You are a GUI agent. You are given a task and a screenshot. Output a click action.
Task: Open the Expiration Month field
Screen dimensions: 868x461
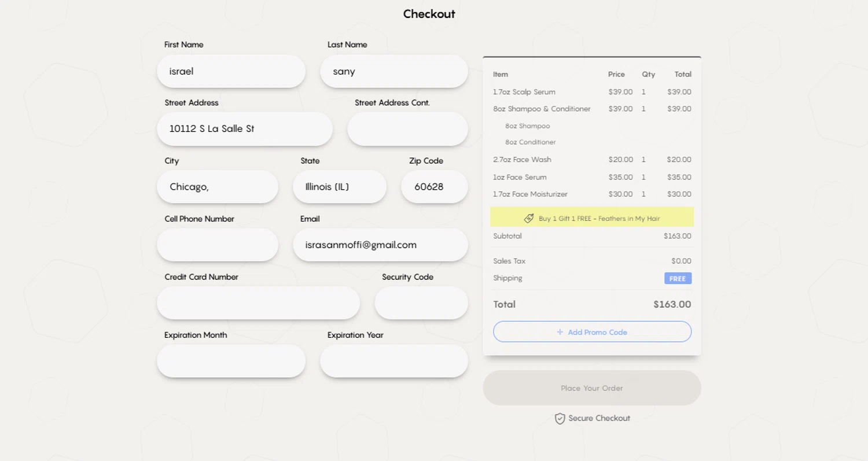coord(231,361)
